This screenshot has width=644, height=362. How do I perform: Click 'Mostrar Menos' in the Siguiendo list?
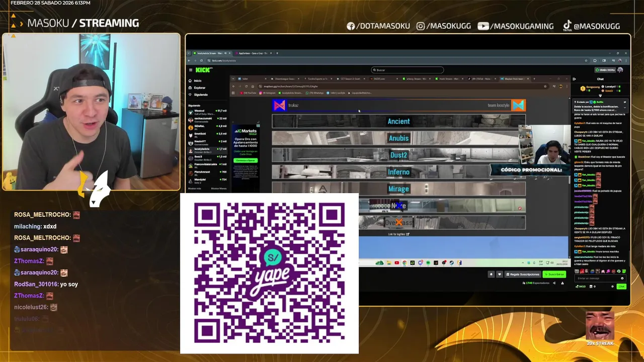pyautogui.click(x=219, y=189)
